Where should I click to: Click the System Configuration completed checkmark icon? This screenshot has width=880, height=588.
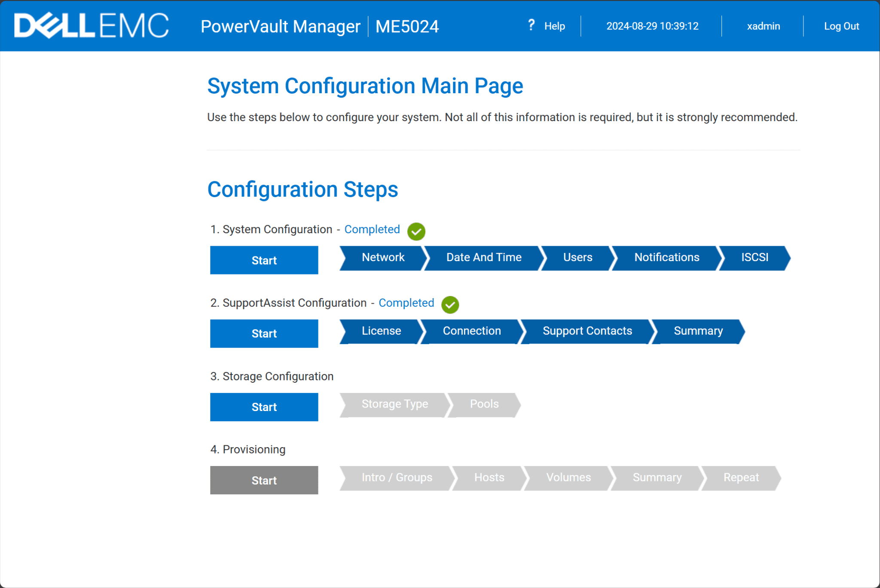pyautogui.click(x=416, y=231)
